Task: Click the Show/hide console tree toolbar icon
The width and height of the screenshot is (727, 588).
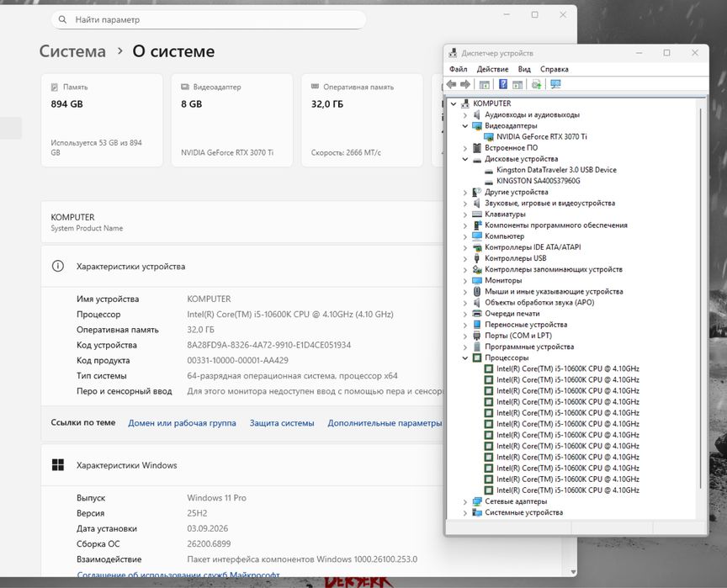Action: [x=484, y=84]
